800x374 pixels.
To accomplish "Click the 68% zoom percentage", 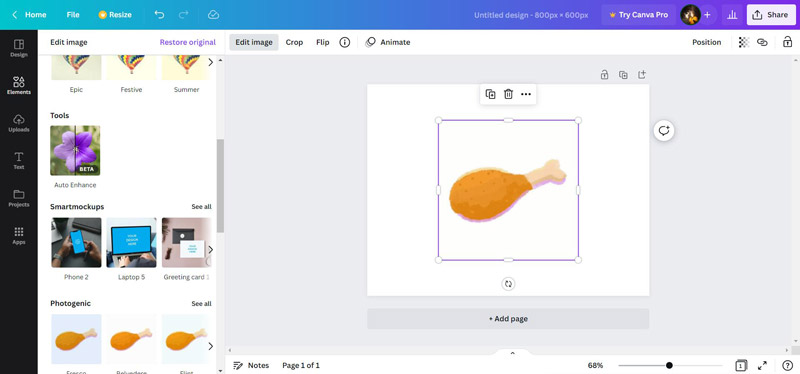I will [595, 365].
